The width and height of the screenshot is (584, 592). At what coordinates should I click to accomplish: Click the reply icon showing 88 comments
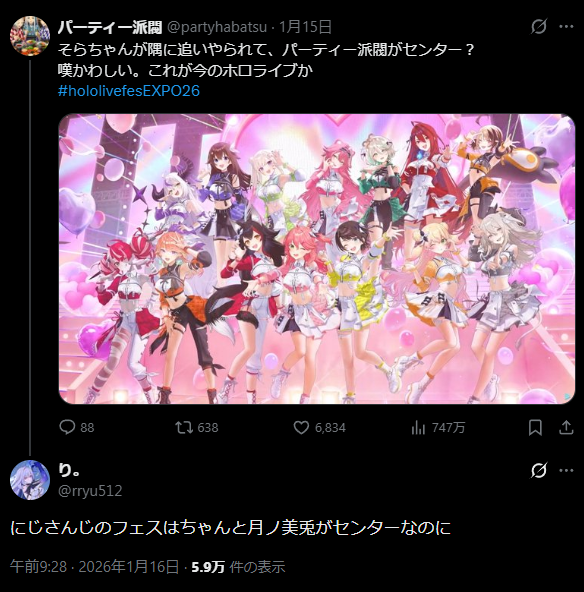(x=67, y=427)
